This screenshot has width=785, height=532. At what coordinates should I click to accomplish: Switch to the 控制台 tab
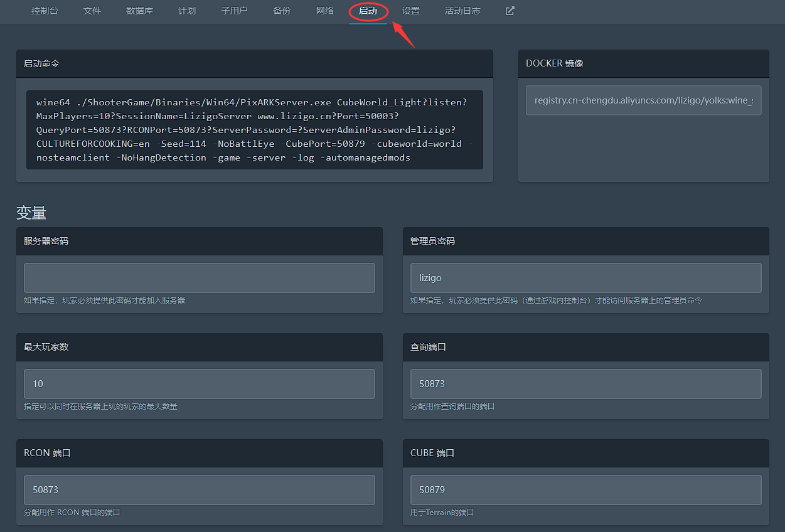pyautogui.click(x=45, y=11)
